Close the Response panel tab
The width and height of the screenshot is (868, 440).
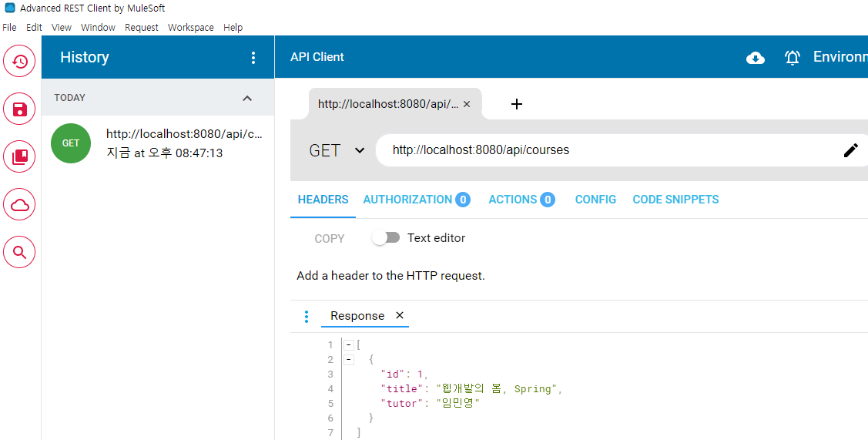(x=400, y=315)
